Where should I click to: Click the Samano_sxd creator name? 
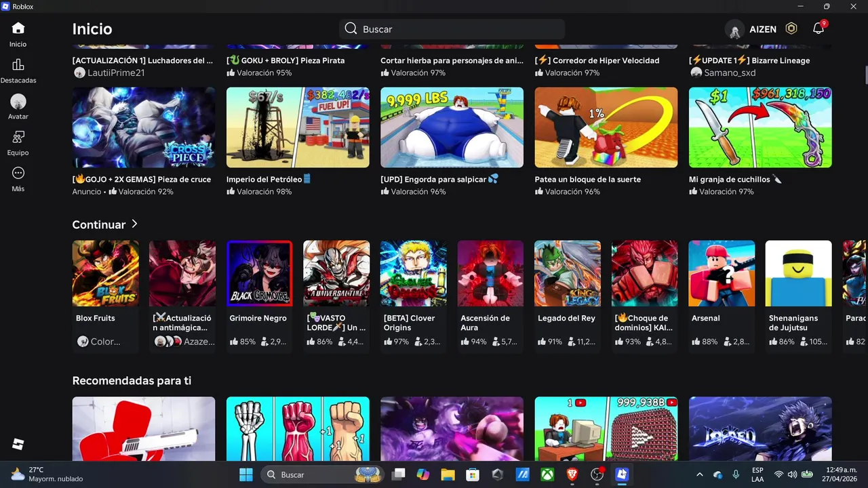click(730, 73)
